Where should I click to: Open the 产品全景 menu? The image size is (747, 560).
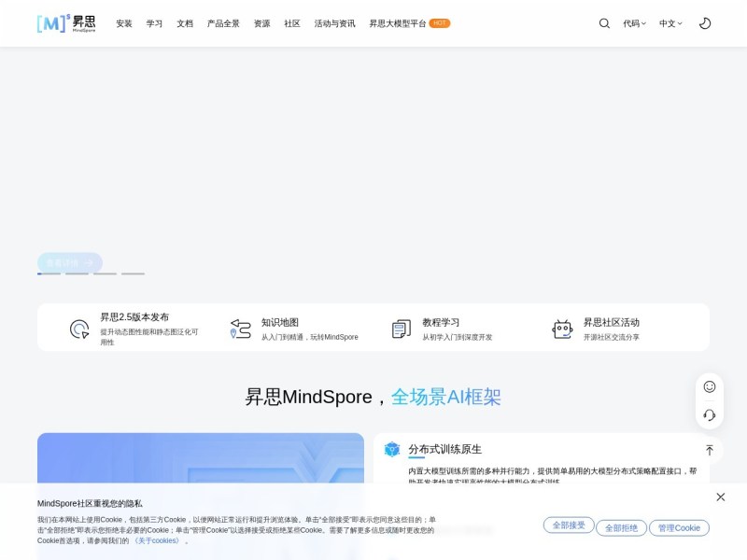point(223,23)
